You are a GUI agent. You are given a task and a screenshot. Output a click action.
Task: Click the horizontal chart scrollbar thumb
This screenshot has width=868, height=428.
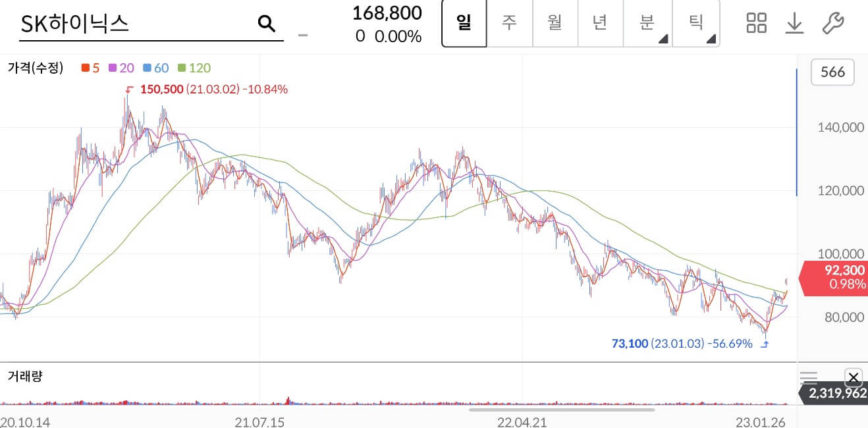tap(562, 410)
